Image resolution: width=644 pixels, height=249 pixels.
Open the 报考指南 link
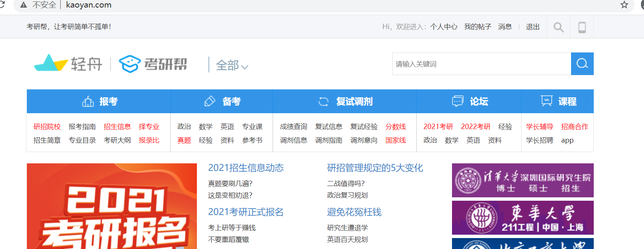(82, 127)
